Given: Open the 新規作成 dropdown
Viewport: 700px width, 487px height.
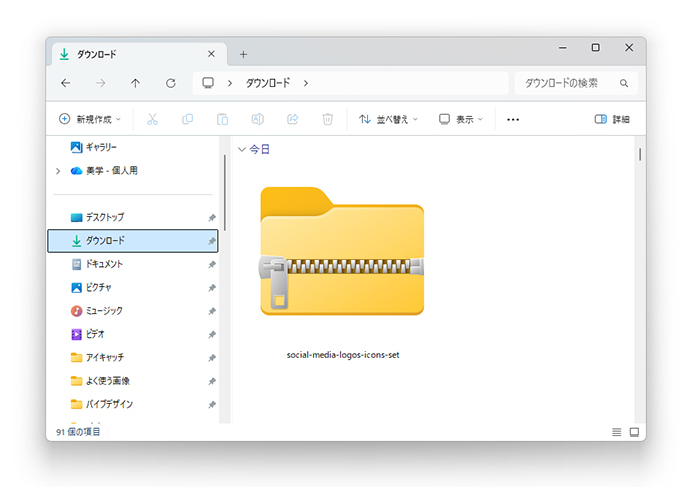Looking at the screenshot, I should pos(90,119).
